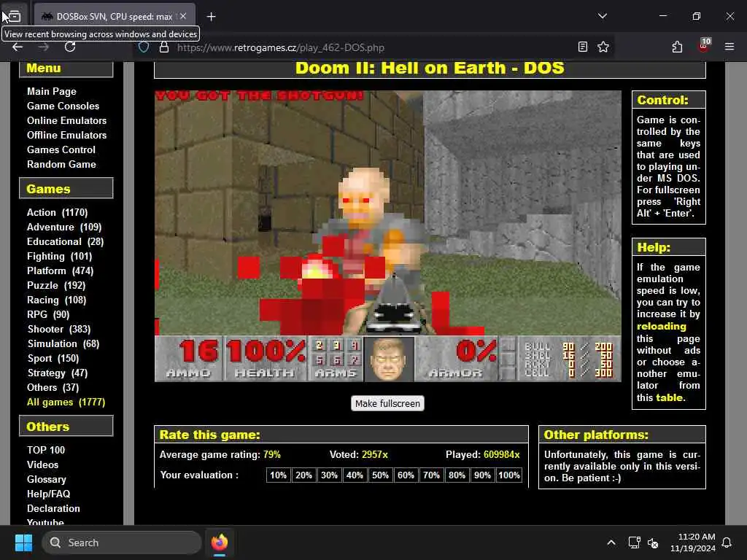Viewport: 747px width, 560px height.
Task: Open Main Page link
Action: [x=52, y=91]
